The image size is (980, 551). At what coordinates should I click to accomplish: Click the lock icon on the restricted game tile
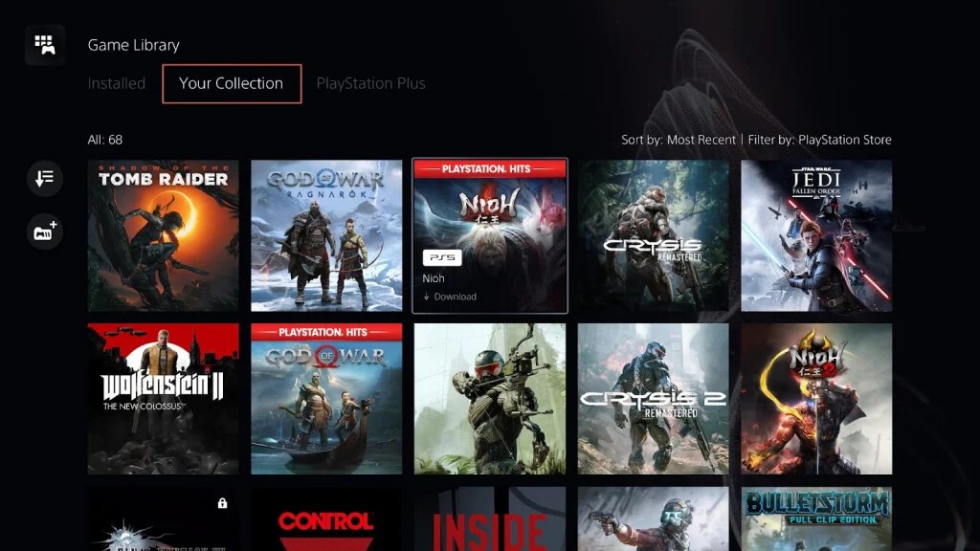(x=222, y=501)
